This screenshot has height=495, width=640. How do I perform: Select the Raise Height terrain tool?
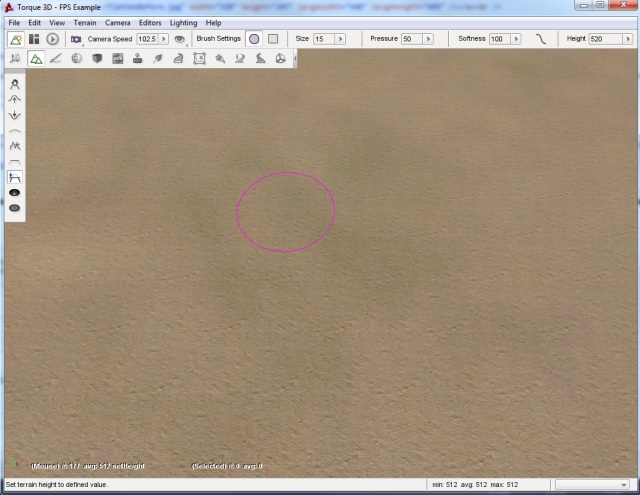[x=15, y=100]
